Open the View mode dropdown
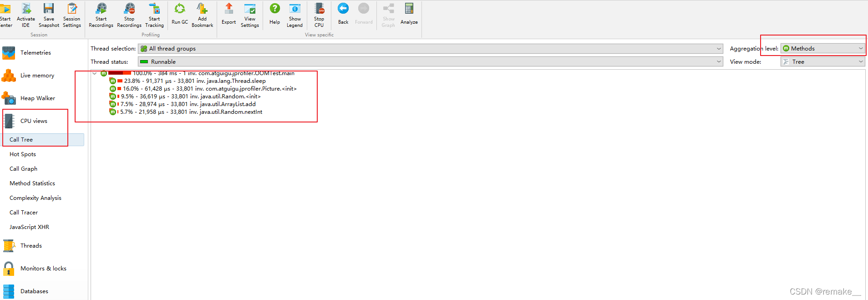 (x=822, y=62)
